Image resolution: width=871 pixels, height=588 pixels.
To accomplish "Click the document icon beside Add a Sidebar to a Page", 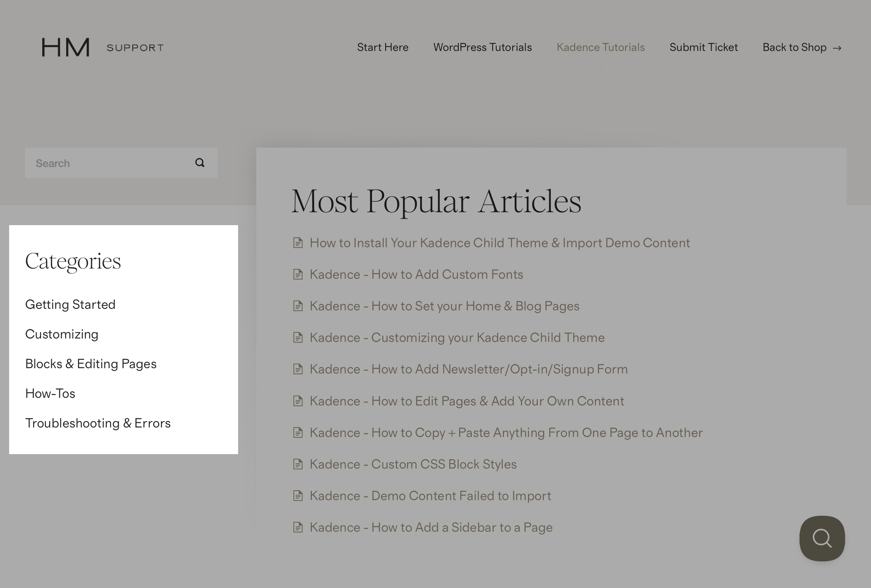I will point(298,527).
